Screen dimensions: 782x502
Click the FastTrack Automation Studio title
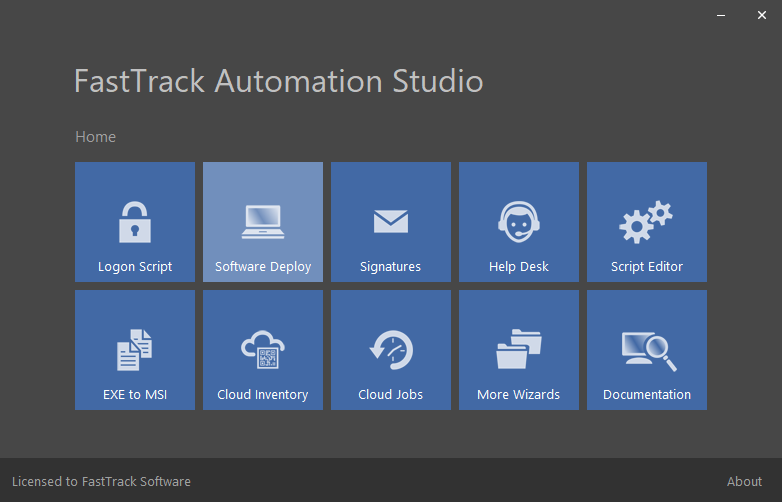coord(279,81)
